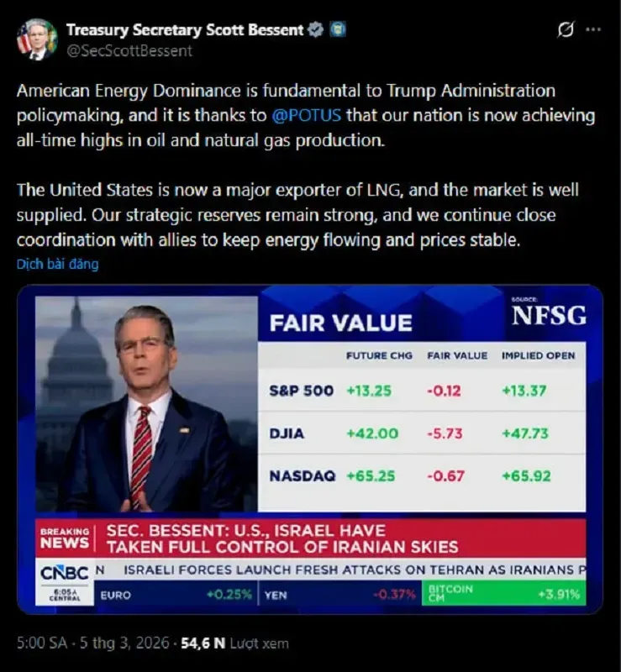621x672 pixels.
Task: Click the NFSG source logo
Action: [549, 315]
